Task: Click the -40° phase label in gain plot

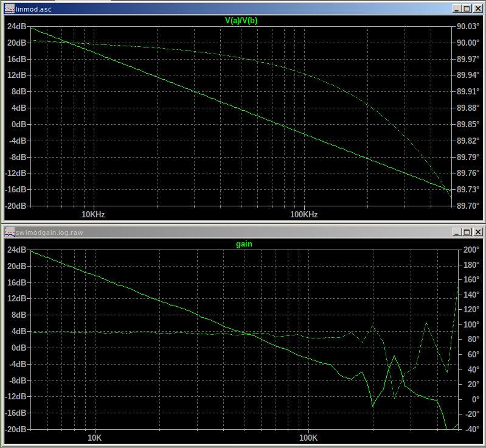Action: (471, 429)
